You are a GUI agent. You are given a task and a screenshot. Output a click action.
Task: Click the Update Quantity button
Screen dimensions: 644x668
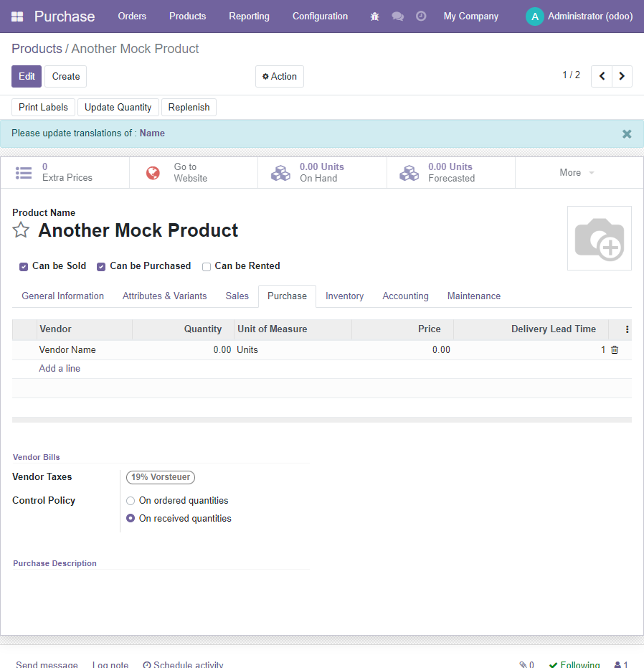point(118,108)
